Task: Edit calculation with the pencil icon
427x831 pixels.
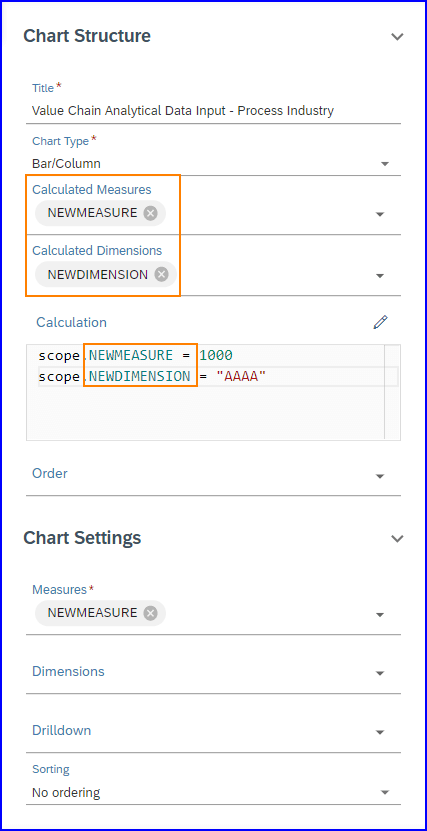Action: [x=380, y=322]
